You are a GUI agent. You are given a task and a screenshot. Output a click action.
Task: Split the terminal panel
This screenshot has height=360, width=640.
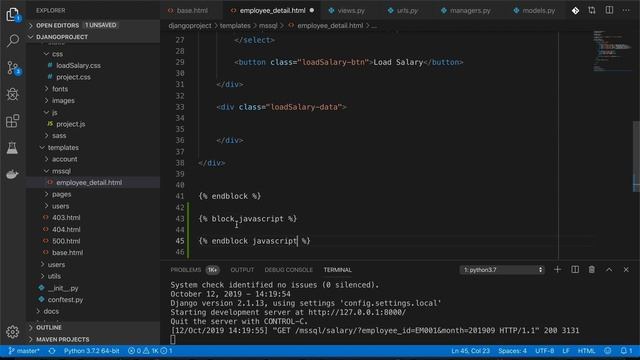point(575,269)
